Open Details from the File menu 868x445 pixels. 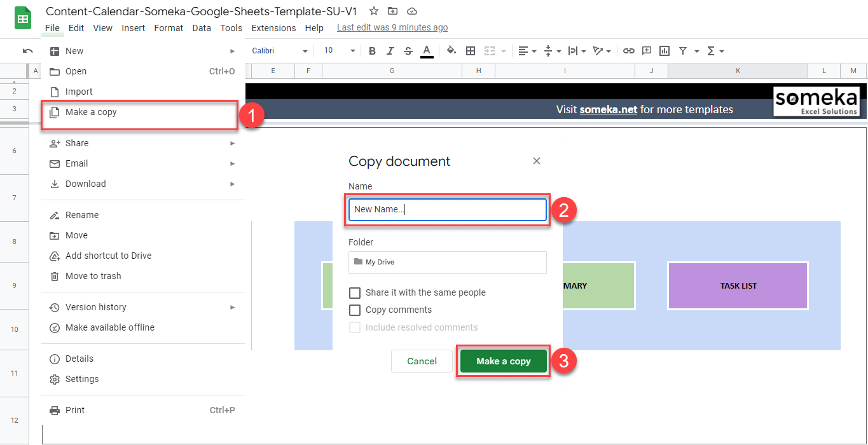pos(143,359)
